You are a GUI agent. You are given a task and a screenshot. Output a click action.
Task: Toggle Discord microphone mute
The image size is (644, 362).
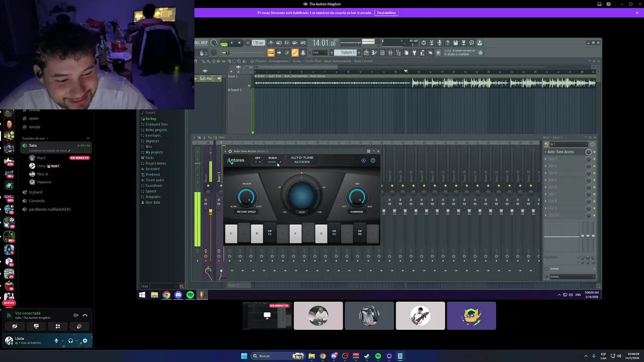pos(56,341)
